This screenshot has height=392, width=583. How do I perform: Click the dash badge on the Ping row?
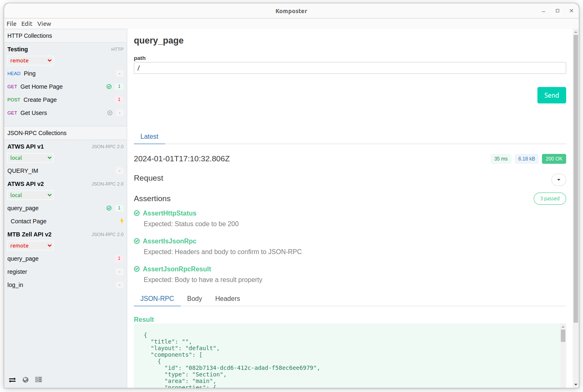click(x=119, y=73)
